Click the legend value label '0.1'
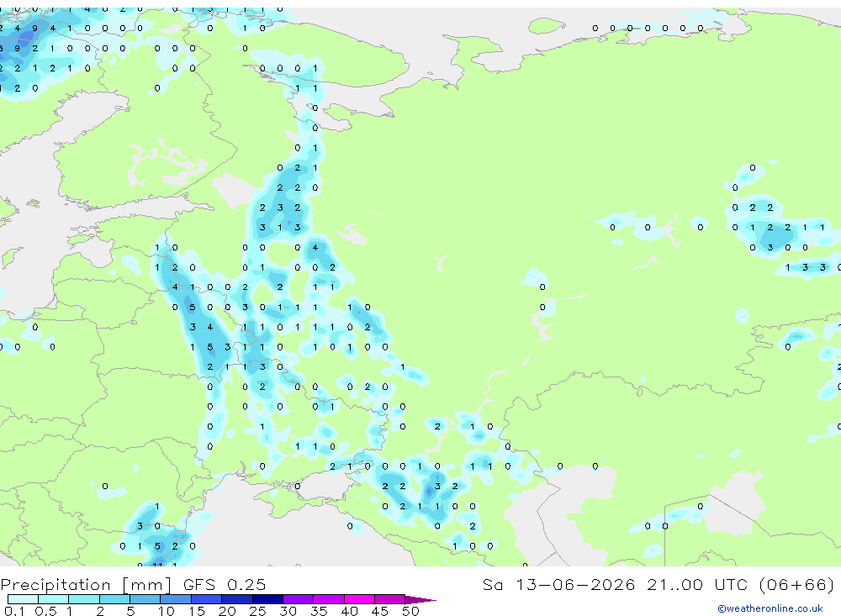 [x=14, y=611]
